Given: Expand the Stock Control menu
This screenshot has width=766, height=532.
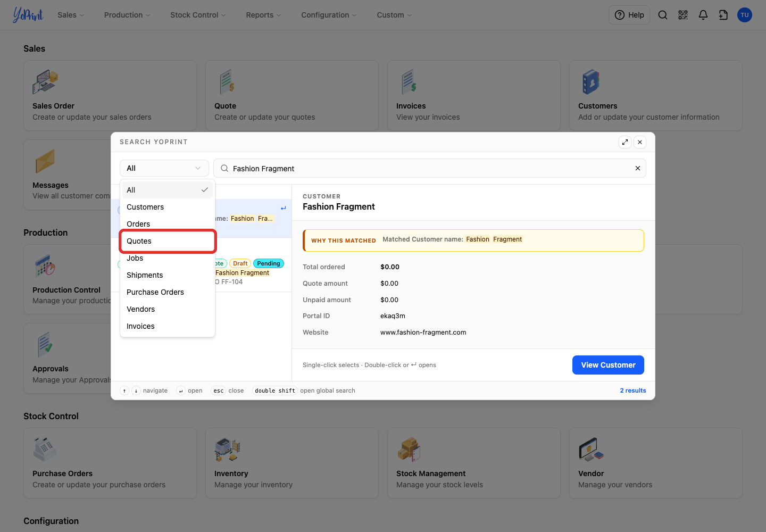Looking at the screenshot, I should pos(198,15).
